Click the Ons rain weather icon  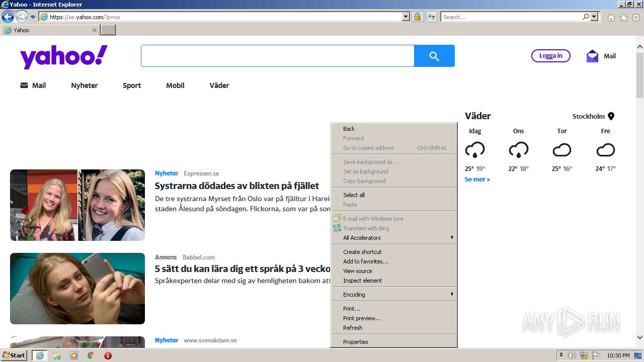[x=519, y=150]
